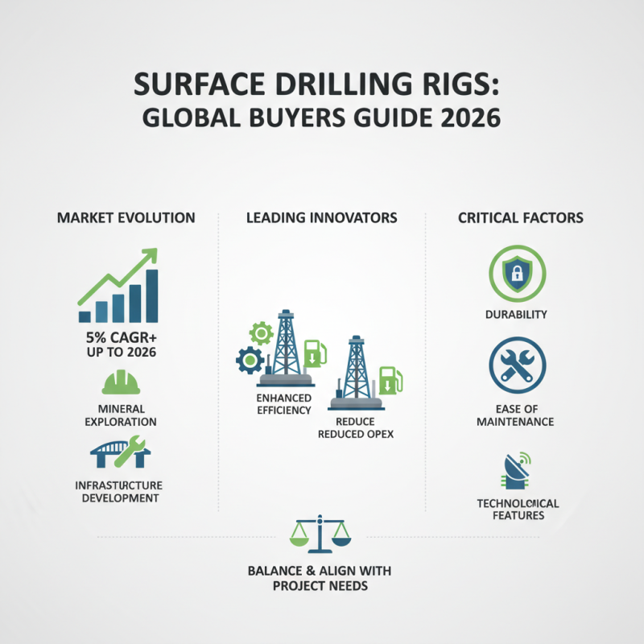This screenshot has width=644, height=644.
Task: Click the 'ENHANCED EFFICIENCY' label
Action: (x=284, y=404)
